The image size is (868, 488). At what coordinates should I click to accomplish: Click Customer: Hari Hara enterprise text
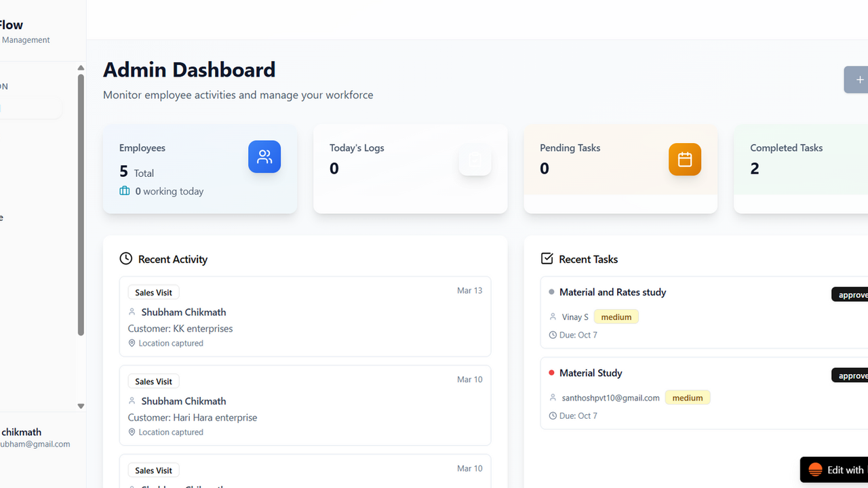pos(193,418)
